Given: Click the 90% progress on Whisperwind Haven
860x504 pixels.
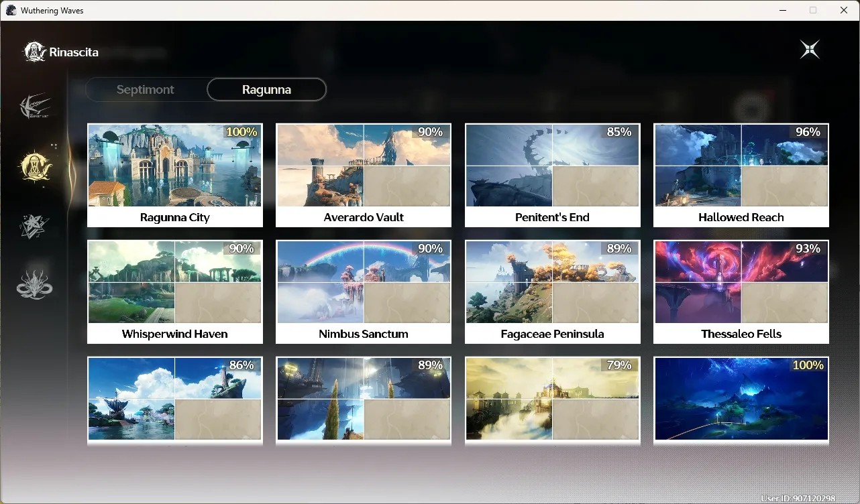Looking at the screenshot, I should [x=241, y=249].
